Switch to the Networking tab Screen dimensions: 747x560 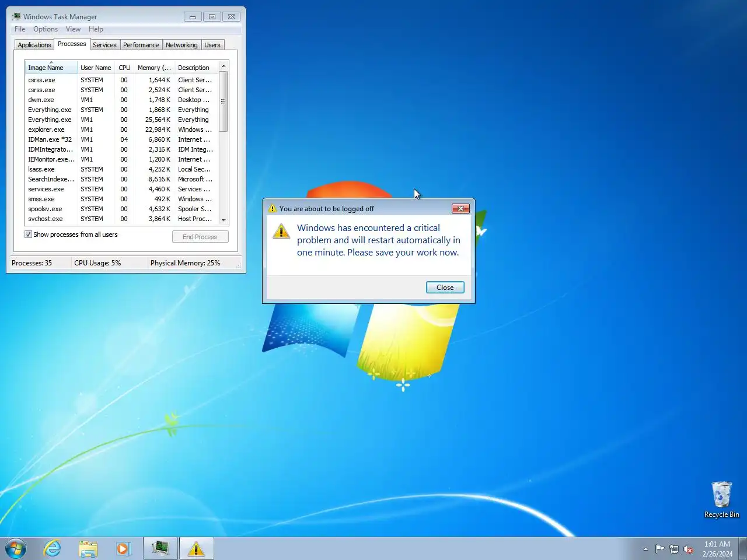click(181, 45)
